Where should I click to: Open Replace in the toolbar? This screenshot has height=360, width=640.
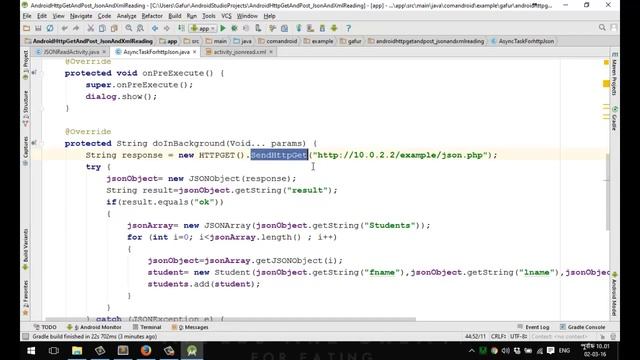(140, 28)
